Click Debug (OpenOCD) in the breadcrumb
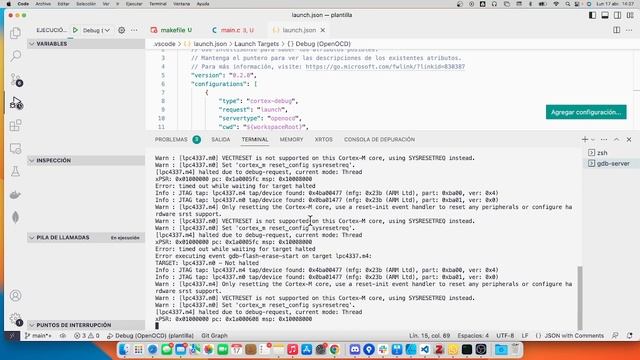This screenshot has height=360, width=640. (x=319, y=44)
